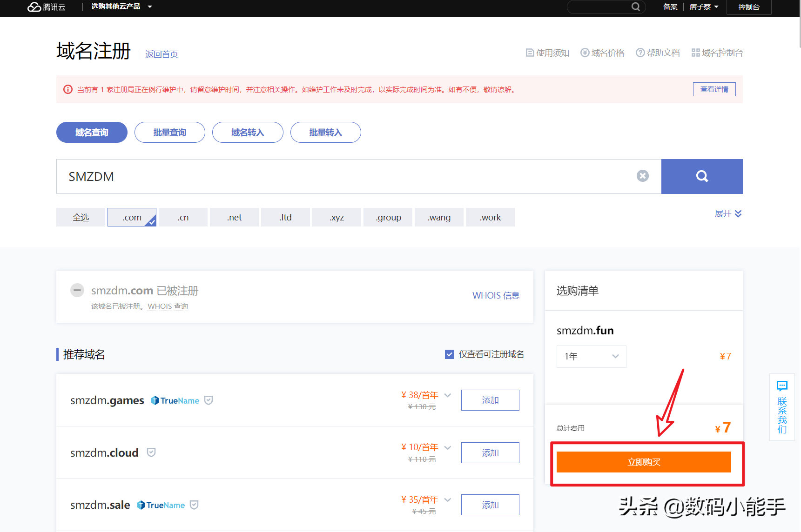Select the .xyz suffix option

(x=337, y=217)
